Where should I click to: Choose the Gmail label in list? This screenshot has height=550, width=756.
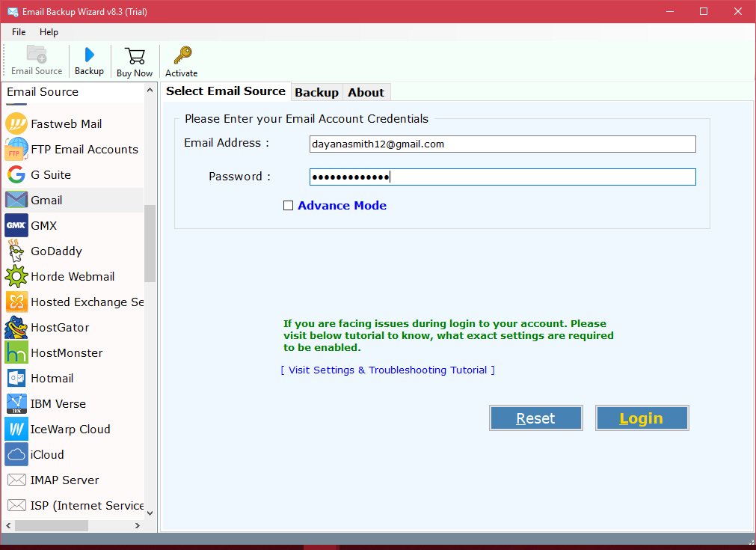46,201
